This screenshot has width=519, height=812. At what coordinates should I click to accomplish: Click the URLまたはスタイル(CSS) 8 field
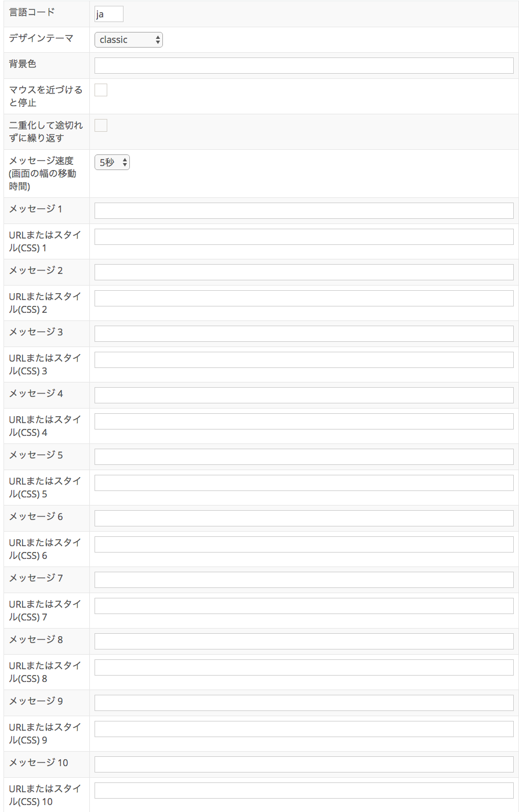coord(304,667)
